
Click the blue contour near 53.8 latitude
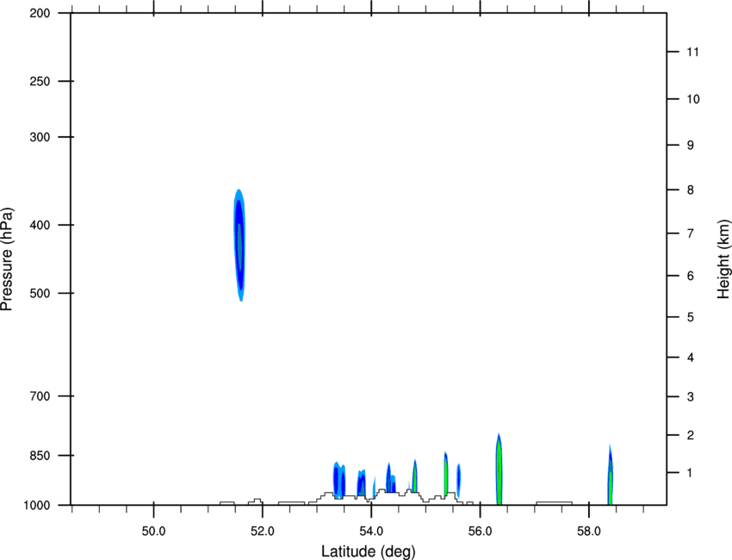[362, 483]
